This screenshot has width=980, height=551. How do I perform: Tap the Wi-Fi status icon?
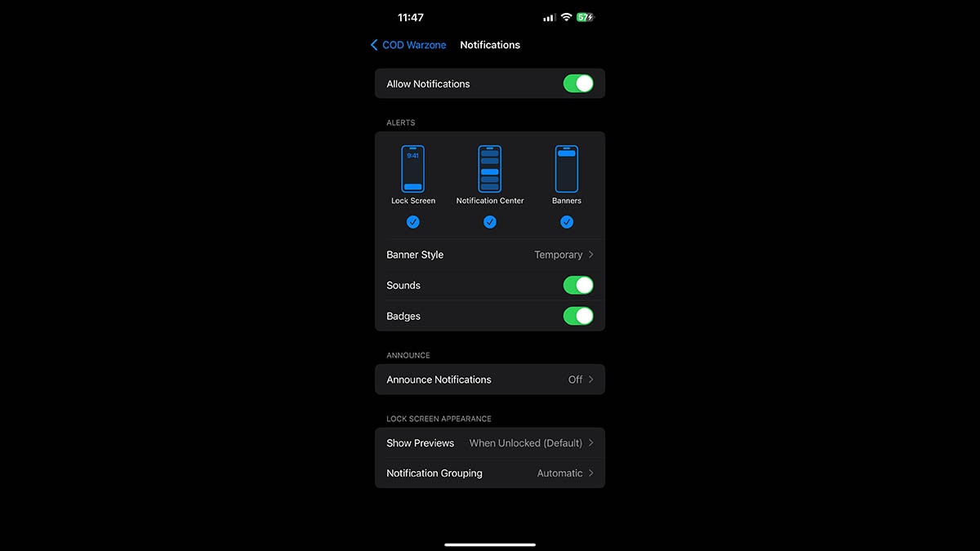point(565,17)
